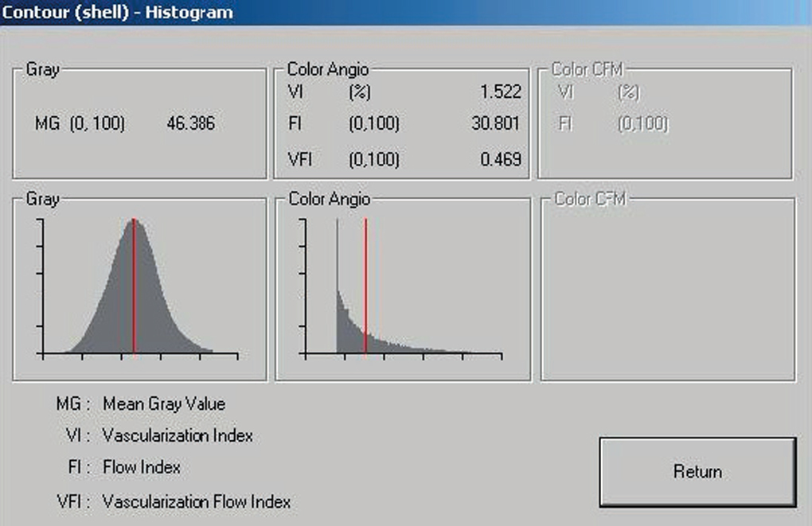This screenshot has height=526, width=812.
Task: Select the MG value 46.386
Action: tap(190, 123)
